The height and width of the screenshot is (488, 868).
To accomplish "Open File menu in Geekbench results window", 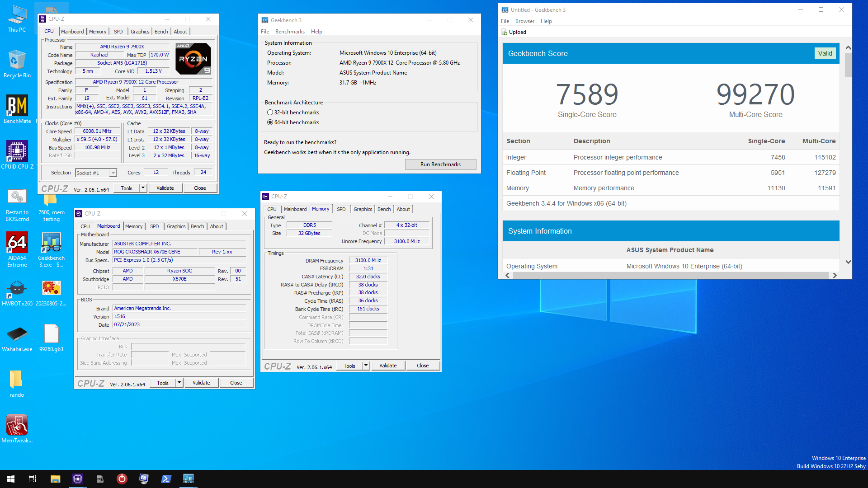I will 505,21.
